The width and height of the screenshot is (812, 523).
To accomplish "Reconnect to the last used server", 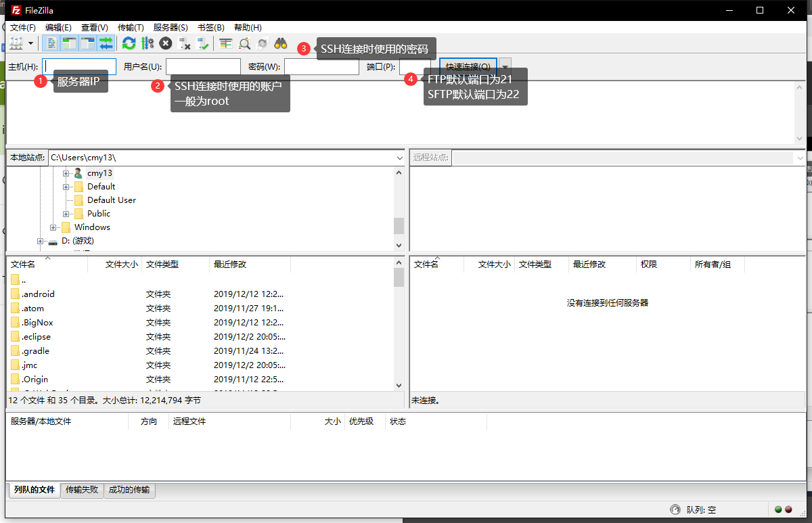I will point(203,43).
